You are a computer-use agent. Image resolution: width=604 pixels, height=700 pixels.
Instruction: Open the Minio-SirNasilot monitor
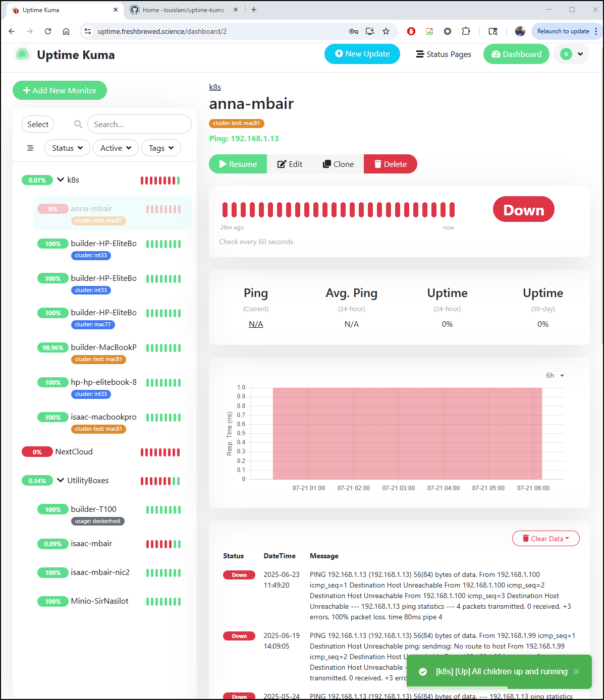[113, 601]
